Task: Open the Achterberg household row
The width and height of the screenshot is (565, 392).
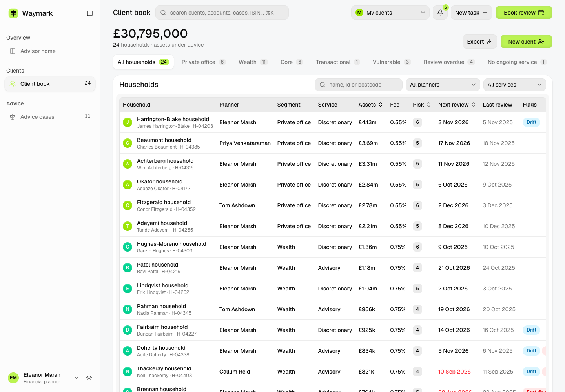Action: click(x=333, y=164)
